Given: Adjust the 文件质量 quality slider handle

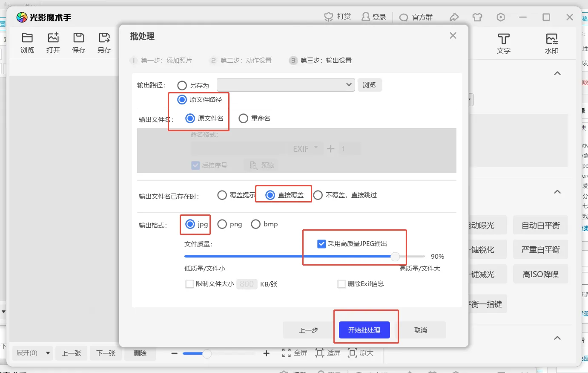Looking at the screenshot, I should 396,256.
